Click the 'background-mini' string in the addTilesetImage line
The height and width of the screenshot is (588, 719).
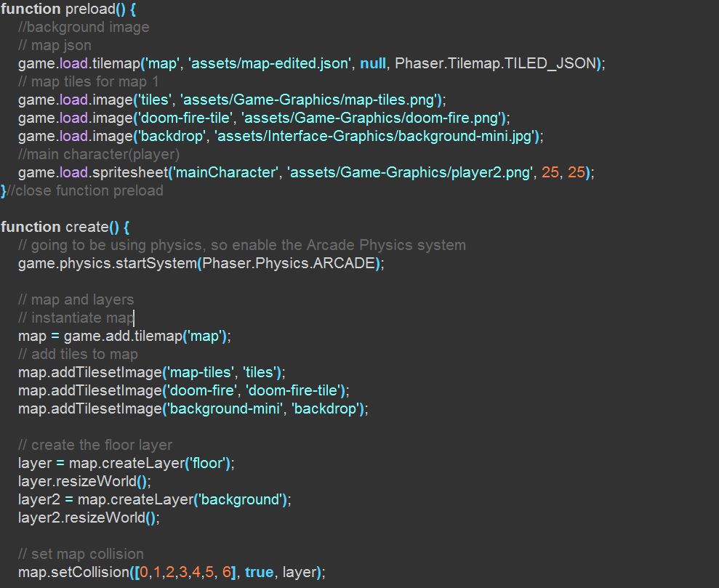tap(225, 408)
